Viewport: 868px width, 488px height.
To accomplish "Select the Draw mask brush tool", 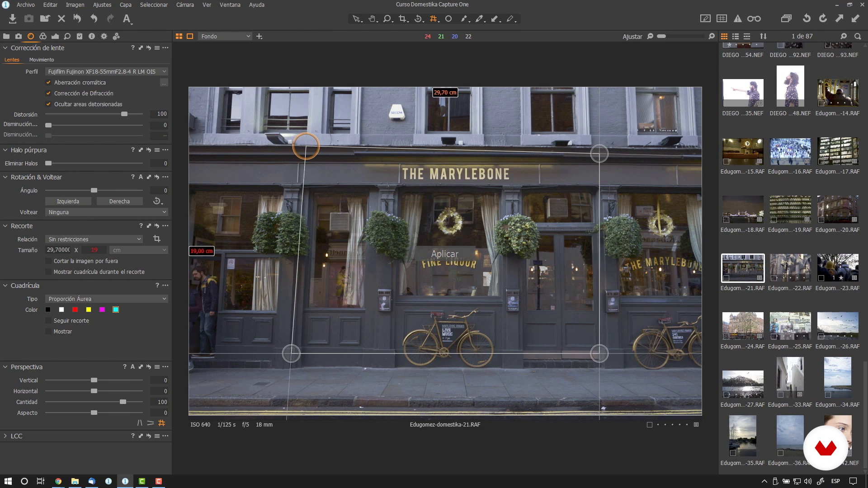I will pyautogui.click(x=464, y=19).
